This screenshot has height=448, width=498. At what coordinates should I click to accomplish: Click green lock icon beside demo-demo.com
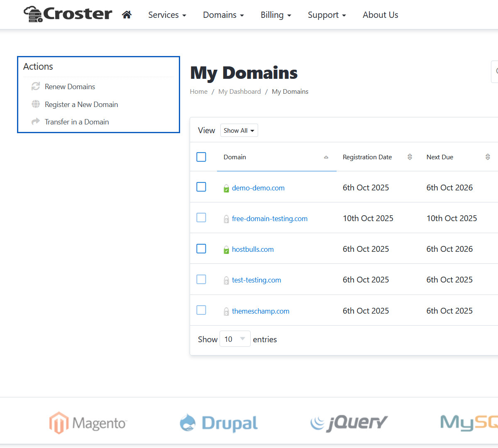click(x=226, y=188)
